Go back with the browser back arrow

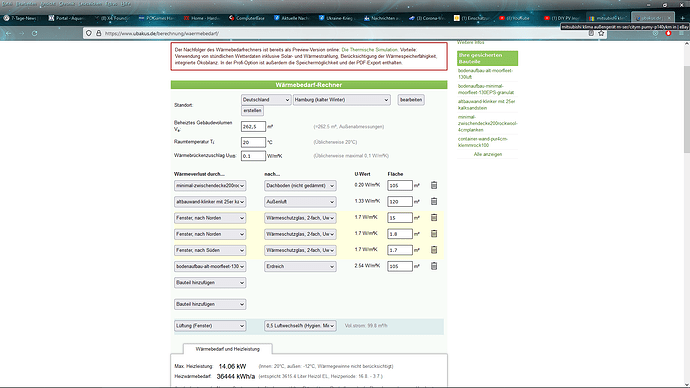click(8, 33)
